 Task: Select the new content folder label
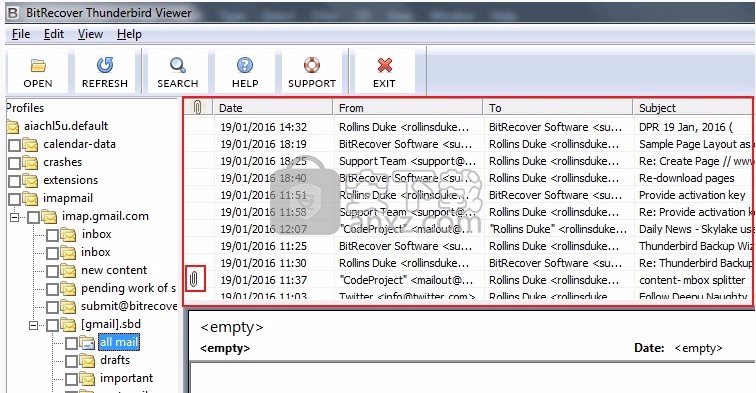point(114,270)
